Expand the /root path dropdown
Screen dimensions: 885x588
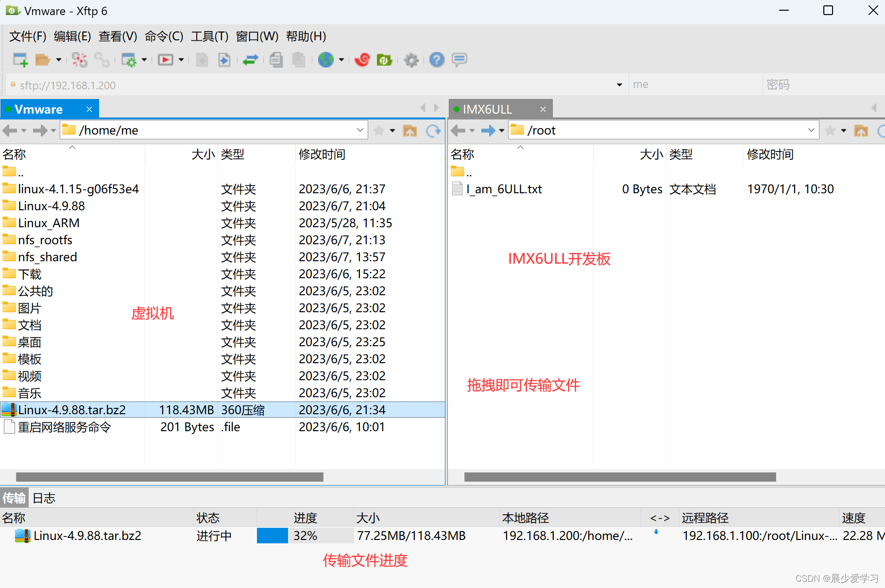[811, 130]
